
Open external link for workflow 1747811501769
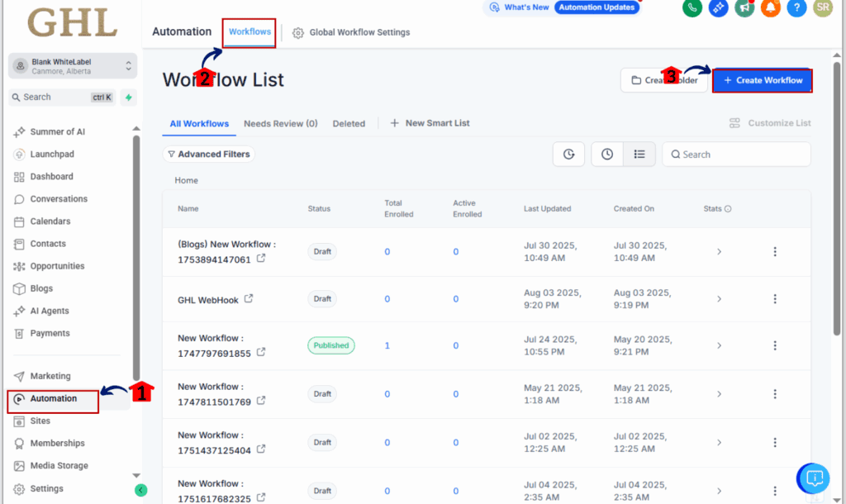(261, 401)
